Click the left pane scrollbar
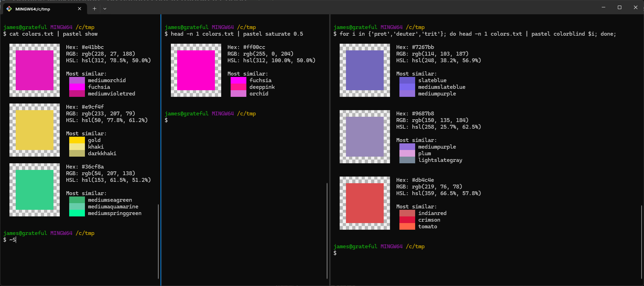 159,241
